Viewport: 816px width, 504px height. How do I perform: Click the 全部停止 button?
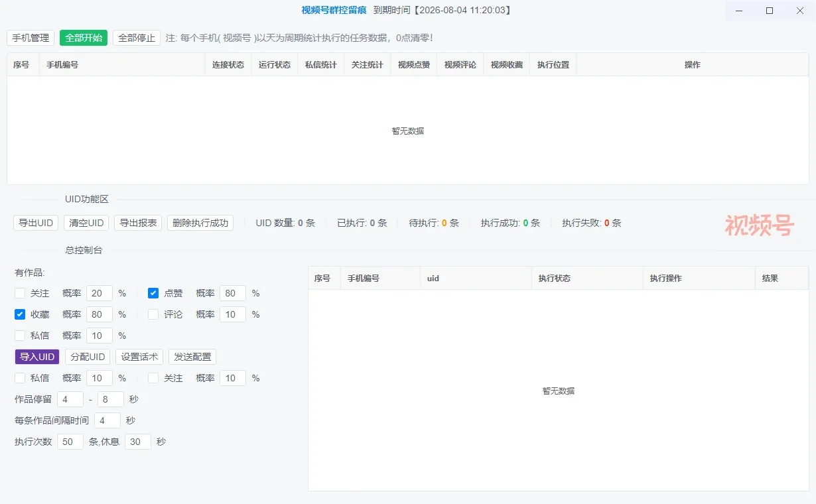pyautogui.click(x=137, y=38)
